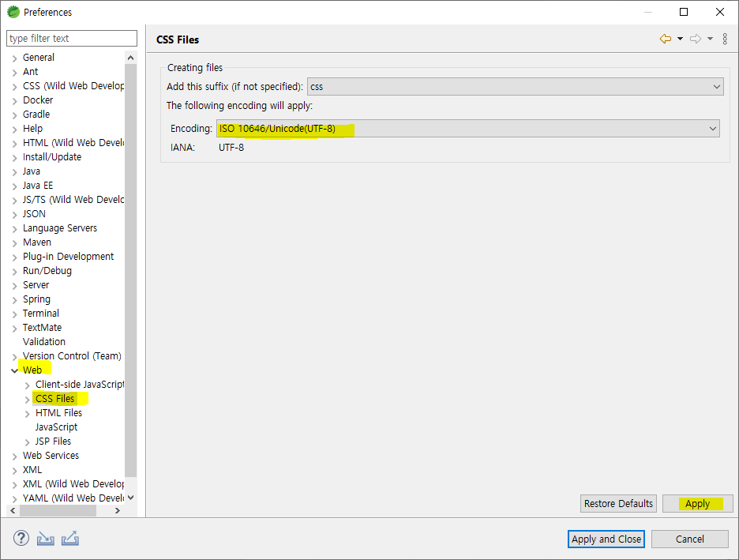Expand the CSS Files subnode arrow
The height and width of the screenshot is (560, 739).
click(28, 399)
